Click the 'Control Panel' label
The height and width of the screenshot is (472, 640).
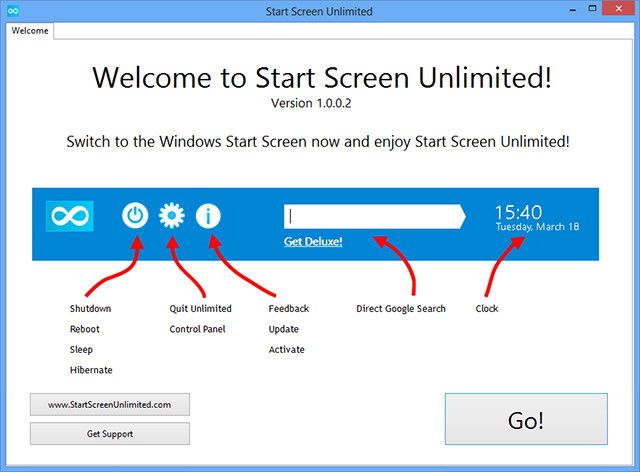pos(197,329)
